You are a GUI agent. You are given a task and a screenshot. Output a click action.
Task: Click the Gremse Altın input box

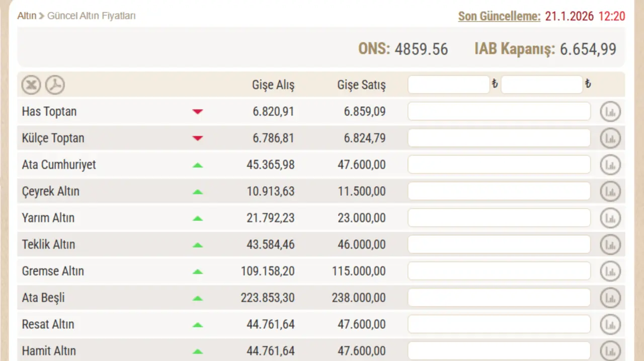(499, 271)
